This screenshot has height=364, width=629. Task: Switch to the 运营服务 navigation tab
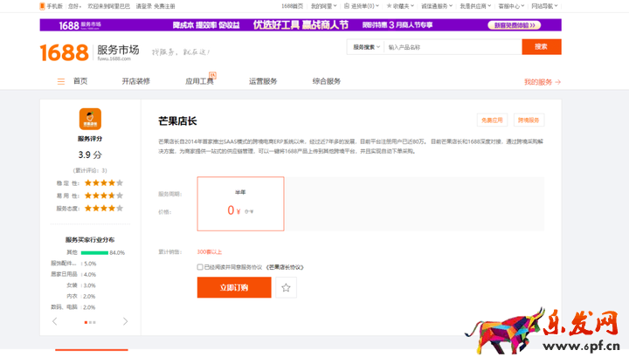click(x=263, y=81)
